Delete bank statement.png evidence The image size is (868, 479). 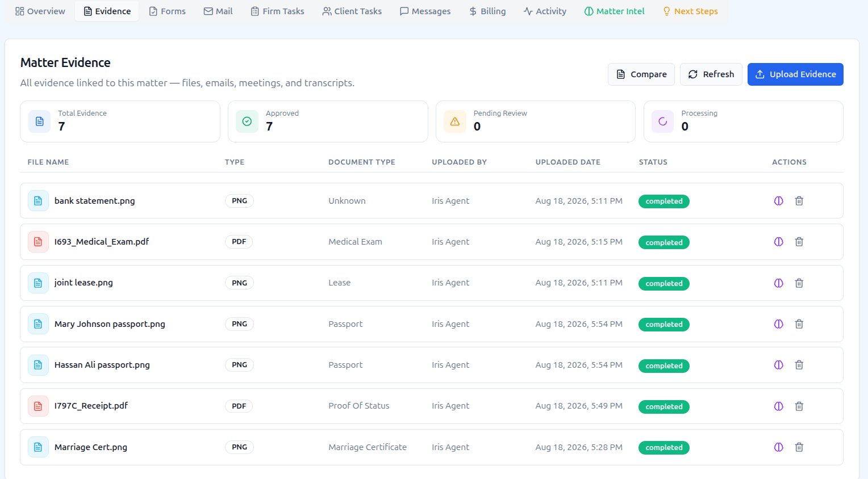point(799,201)
